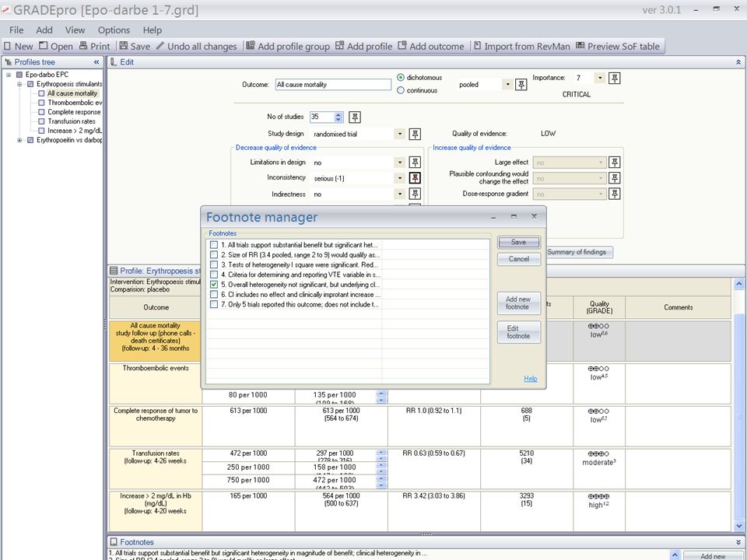
Task: Select the dichotomous radio button
Action: pos(401,78)
